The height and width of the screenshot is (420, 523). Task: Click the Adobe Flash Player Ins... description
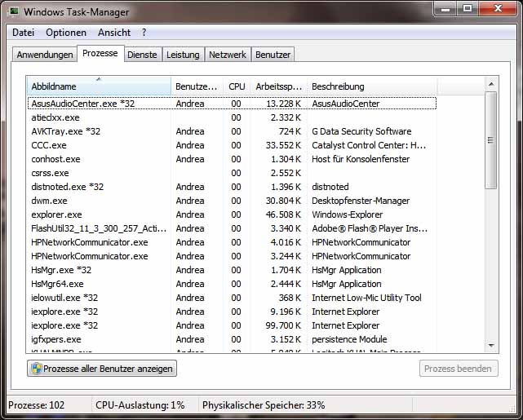[x=370, y=228]
